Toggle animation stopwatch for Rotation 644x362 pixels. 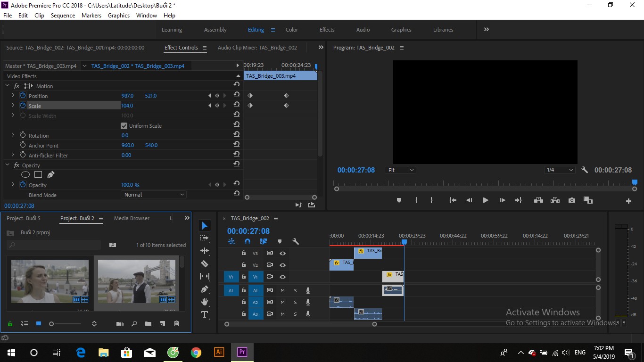(23, 135)
